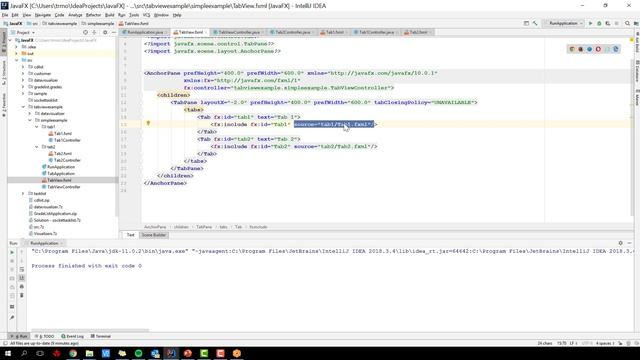Click the simpleexample breadcrumb in navigation bar
Screen dimensions: 640x360
tap(98, 24)
